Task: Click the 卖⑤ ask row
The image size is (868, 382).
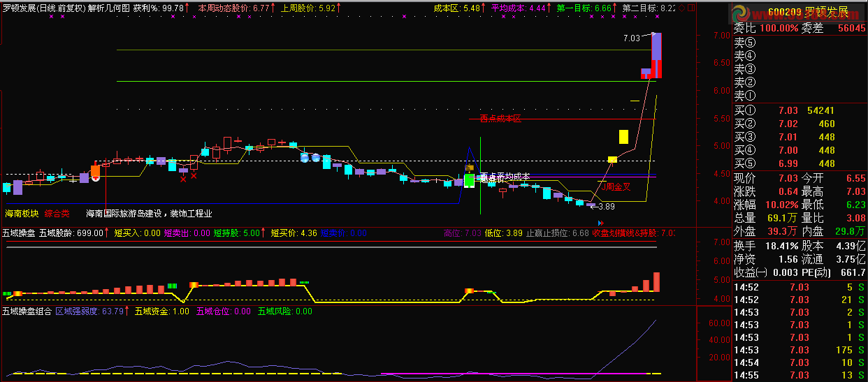Action: pos(800,43)
